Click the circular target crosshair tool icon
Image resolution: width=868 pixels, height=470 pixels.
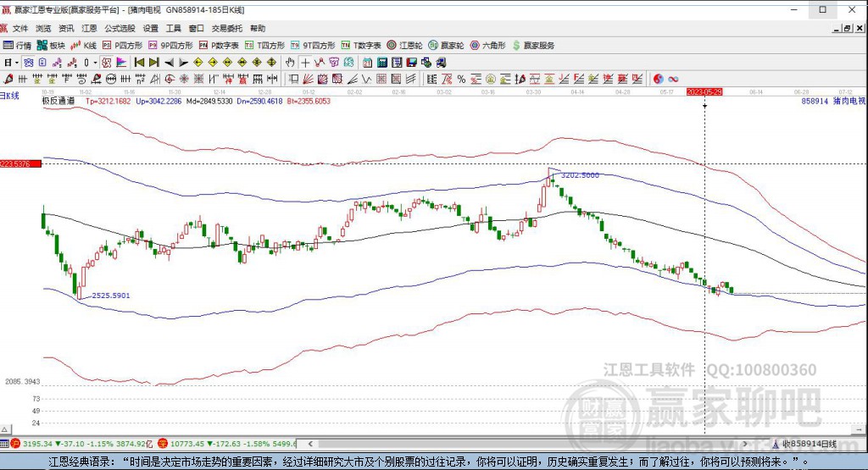170,79
